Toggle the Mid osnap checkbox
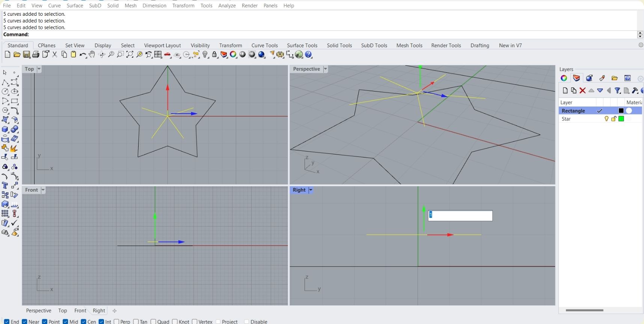Screen dimensions: 644x324 click(65, 321)
